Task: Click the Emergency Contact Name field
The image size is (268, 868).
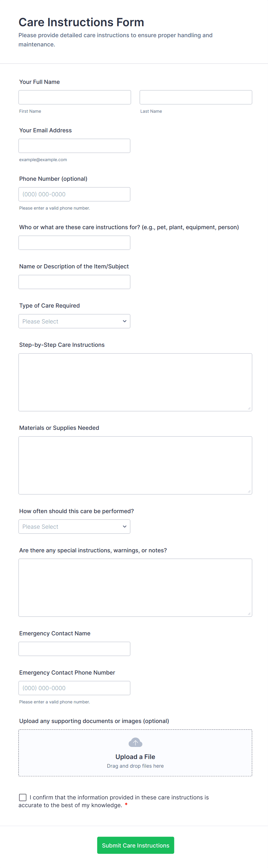Action: (x=74, y=649)
